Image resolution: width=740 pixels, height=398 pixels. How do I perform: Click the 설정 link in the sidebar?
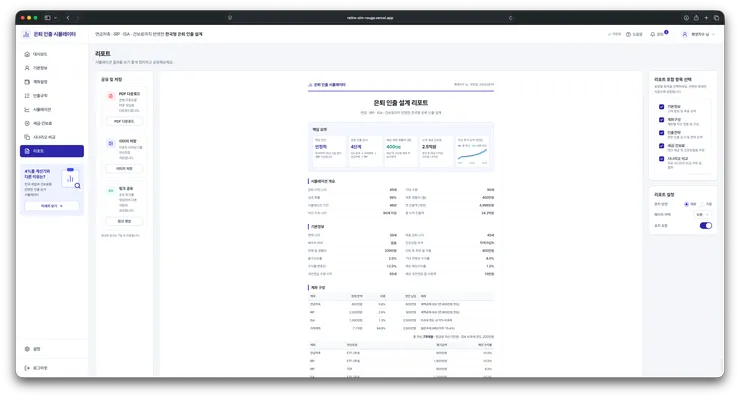coord(37,349)
